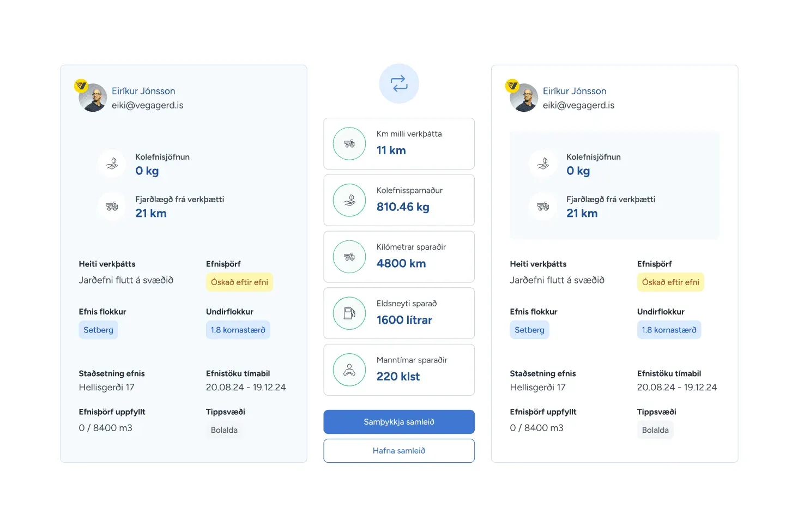The height and width of the screenshot is (532, 810).
Task: Click 0 / 8400 m3 in left card
Action: 106,428
